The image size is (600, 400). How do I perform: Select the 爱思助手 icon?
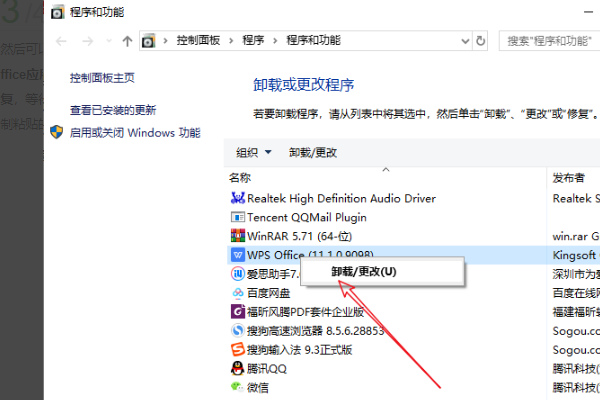click(x=238, y=274)
